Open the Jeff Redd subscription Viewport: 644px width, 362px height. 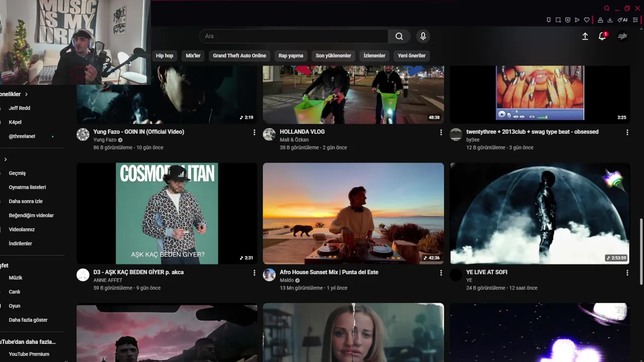pos(20,108)
